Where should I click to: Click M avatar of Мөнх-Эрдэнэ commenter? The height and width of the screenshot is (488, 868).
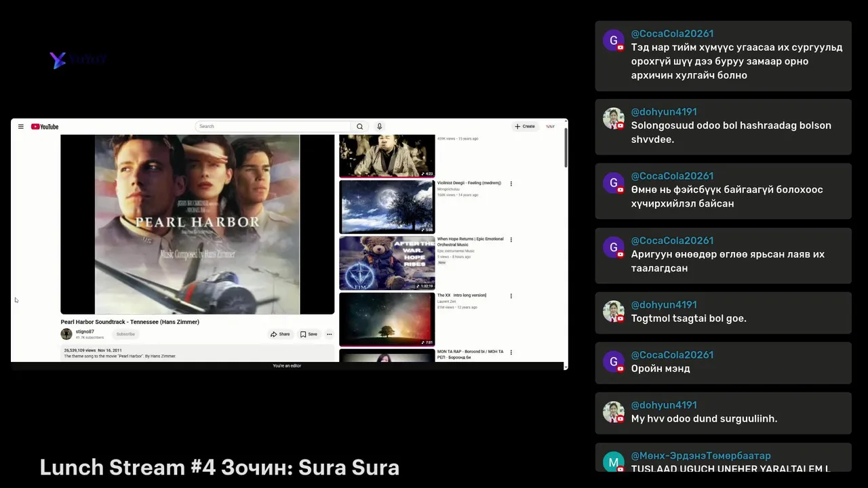coord(614,462)
